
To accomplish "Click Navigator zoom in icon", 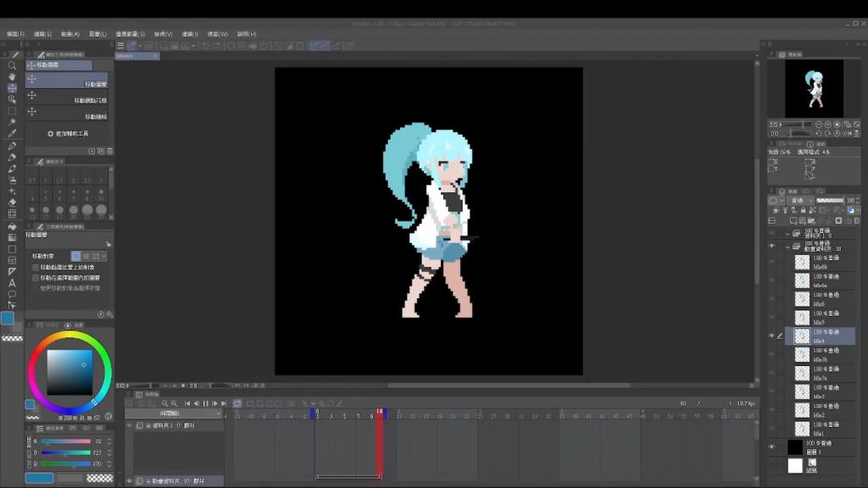I will click(828, 125).
